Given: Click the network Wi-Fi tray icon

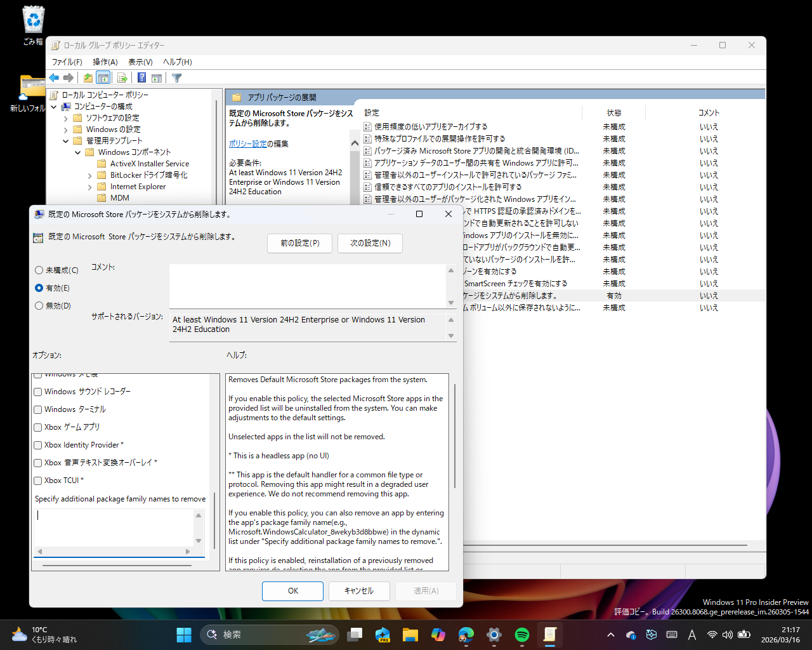Looking at the screenshot, I should click(712, 635).
